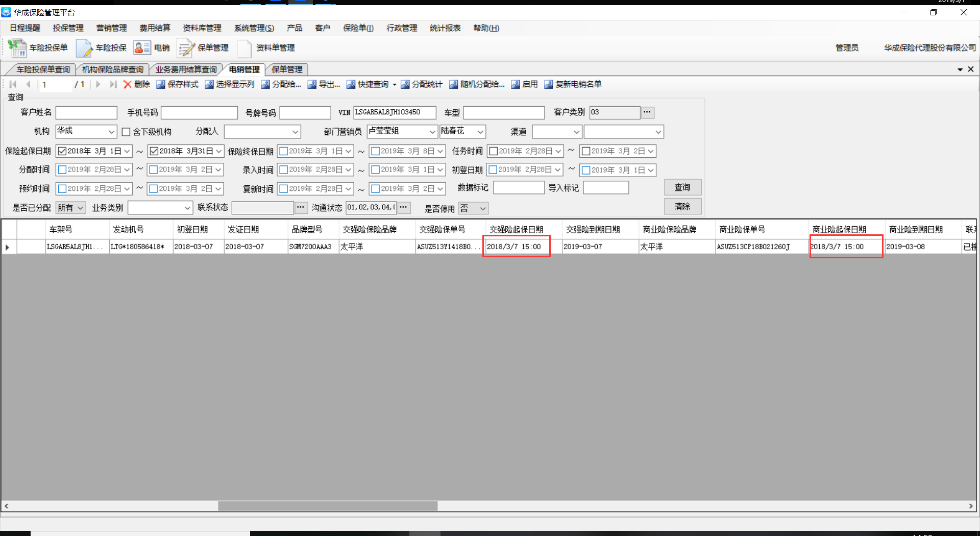Viewport: 980px width, 536px height.
Task: Open the 费用结算 menu
Action: click(155, 28)
